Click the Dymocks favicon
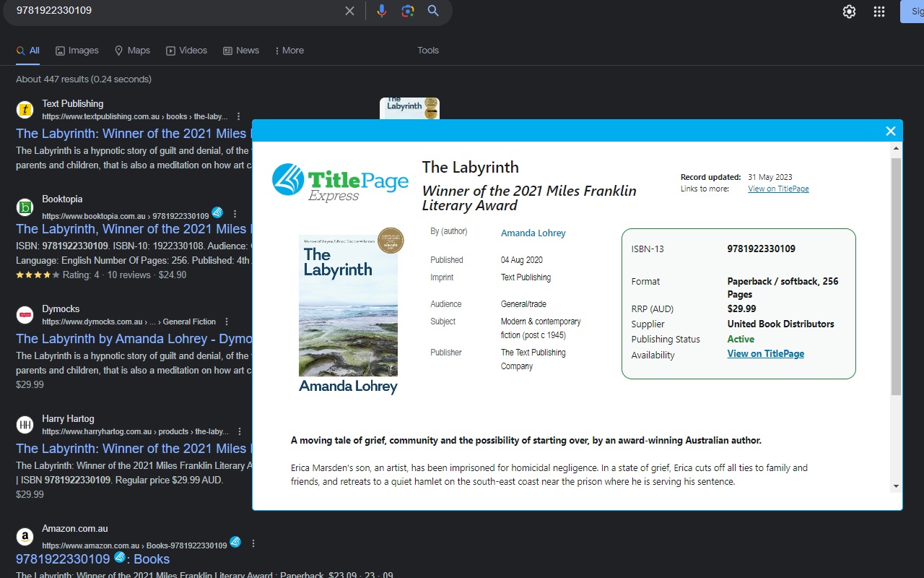The width and height of the screenshot is (924, 578). pyautogui.click(x=25, y=315)
